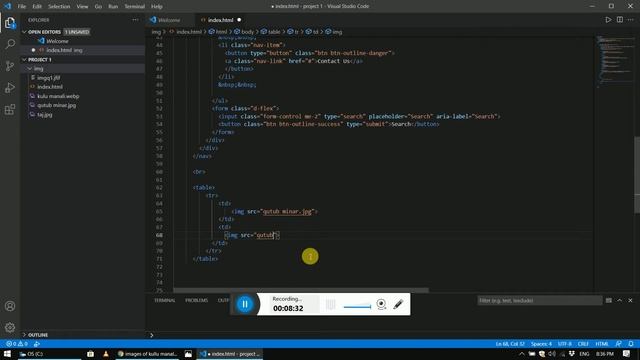
Task: Switch to the Terminal panel tab
Action: point(164,300)
